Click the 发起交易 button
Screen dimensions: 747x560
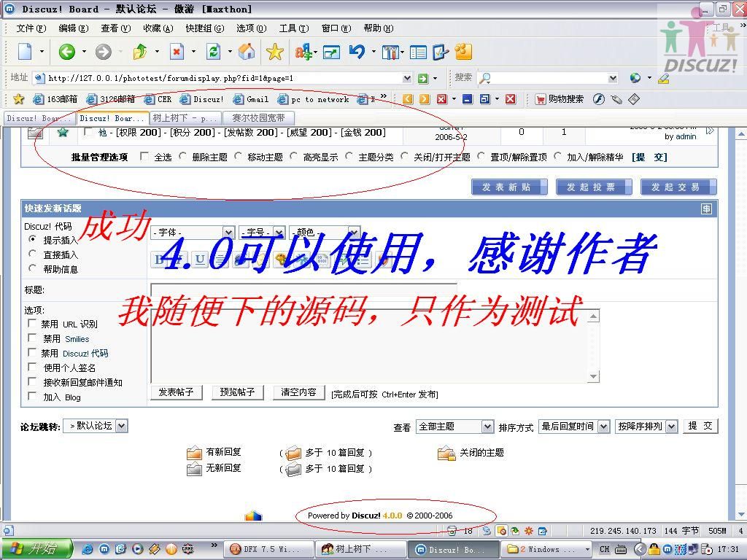(678, 187)
